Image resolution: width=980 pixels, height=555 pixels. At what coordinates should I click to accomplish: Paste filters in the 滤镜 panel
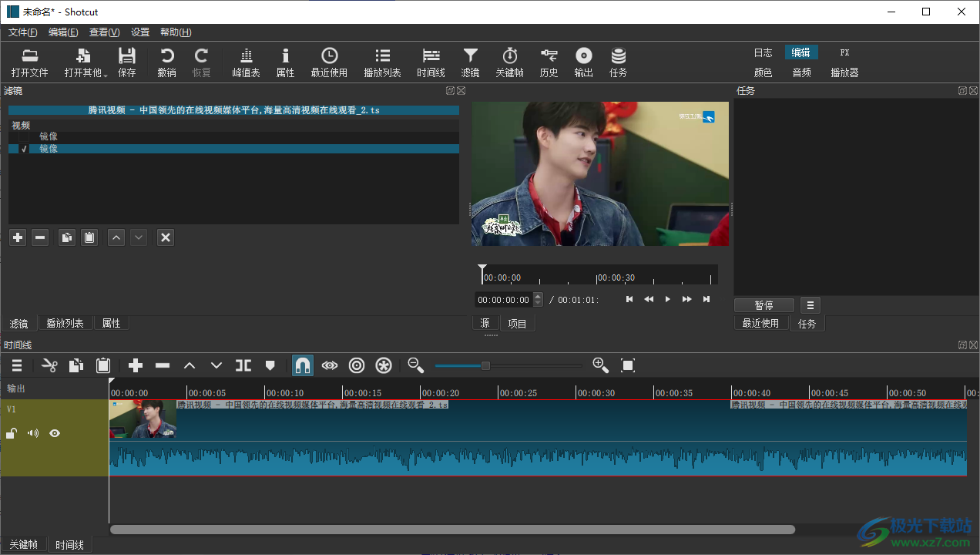point(89,237)
